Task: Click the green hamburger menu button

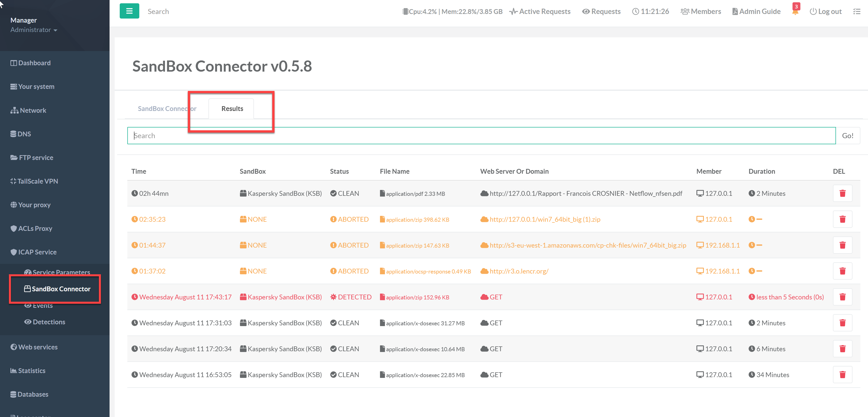Action: pos(129,11)
